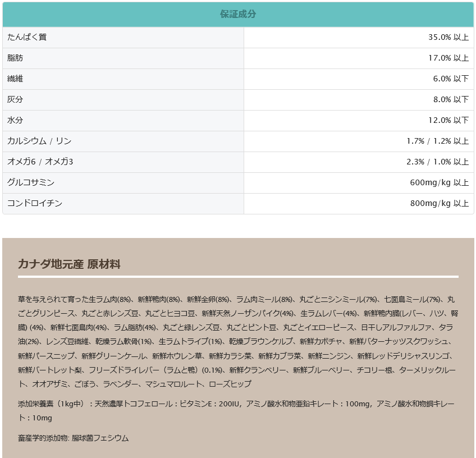Click the 17.0% 以上 fat value
476x458 pixels.
[448, 58]
